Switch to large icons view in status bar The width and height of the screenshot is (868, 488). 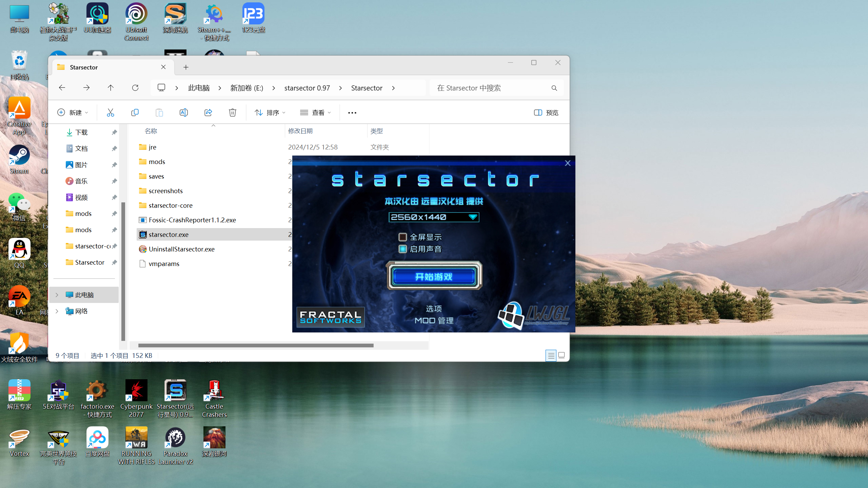point(561,355)
